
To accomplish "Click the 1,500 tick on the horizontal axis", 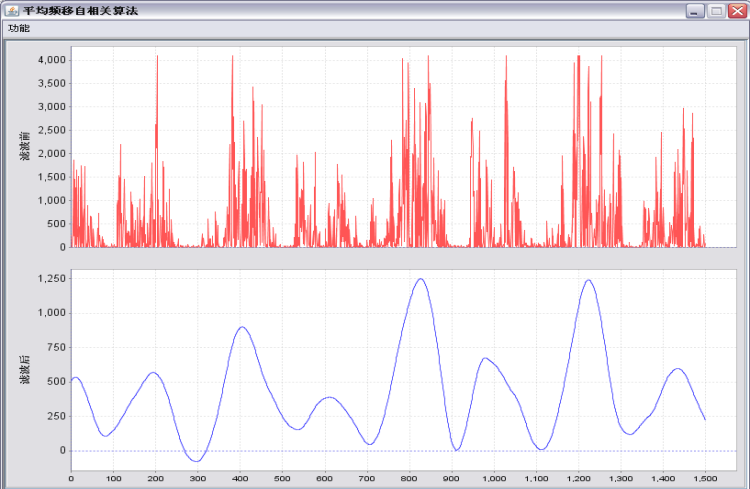I will pyautogui.click(x=705, y=479).
